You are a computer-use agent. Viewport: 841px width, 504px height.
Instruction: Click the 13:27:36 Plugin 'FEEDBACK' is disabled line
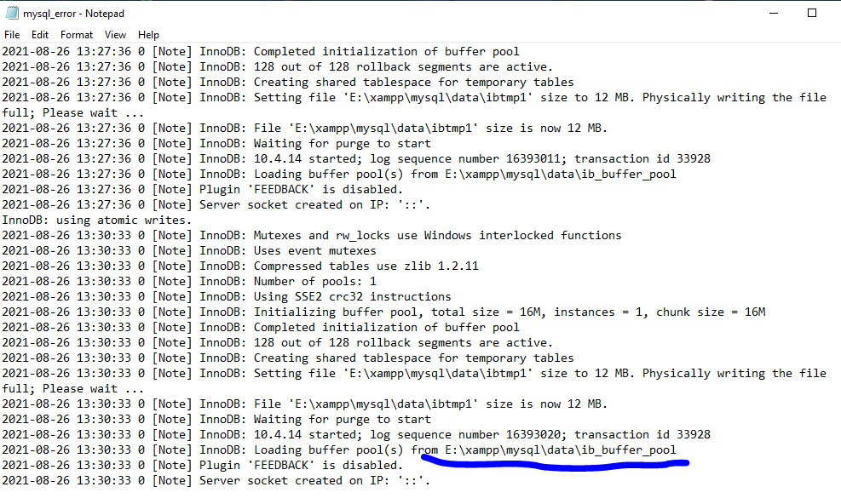(x=203, y=189)
